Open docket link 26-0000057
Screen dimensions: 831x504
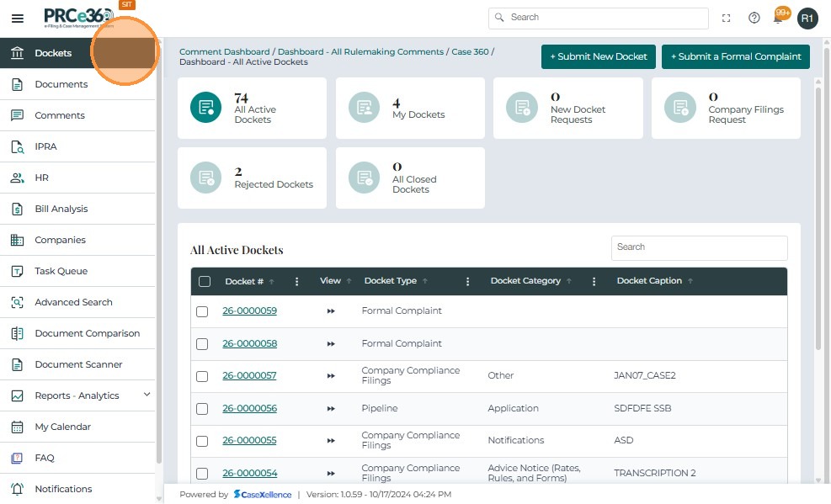coord(249,376)
